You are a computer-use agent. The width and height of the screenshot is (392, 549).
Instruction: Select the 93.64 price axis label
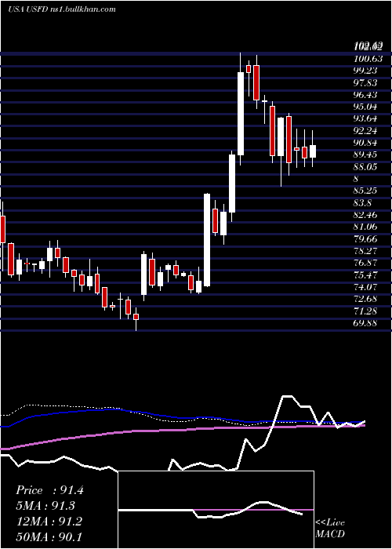(365, 118)
